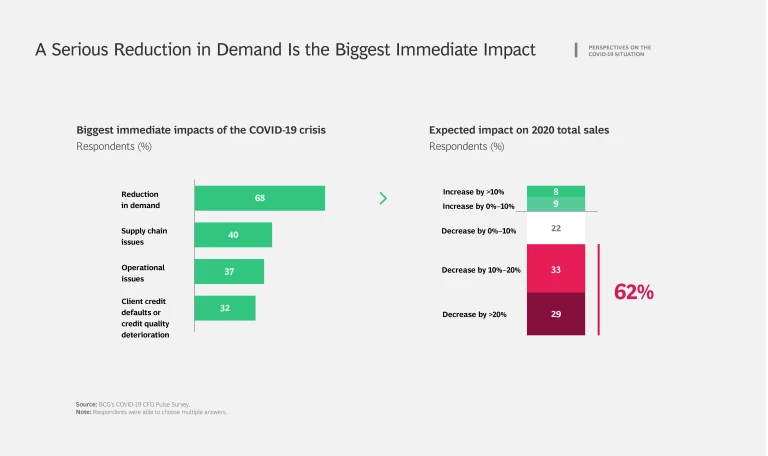This screenshot has width=768, height=456.
Task: Click the slide title about reduction in demand
Action: (285, 50)
